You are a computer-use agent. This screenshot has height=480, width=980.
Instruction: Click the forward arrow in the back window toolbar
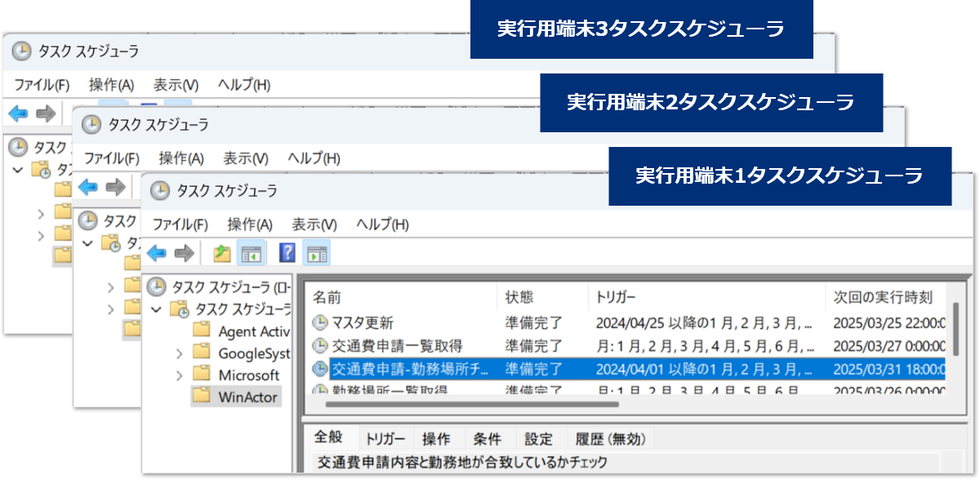pyautogui.click(x=46, y=113)
